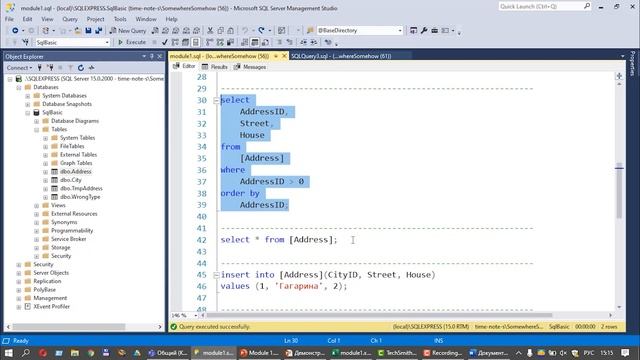Screen dimensions: 640x360
Task: Click the Cut scissors icon
Action: pyautogui.click(x=210, y=31)
